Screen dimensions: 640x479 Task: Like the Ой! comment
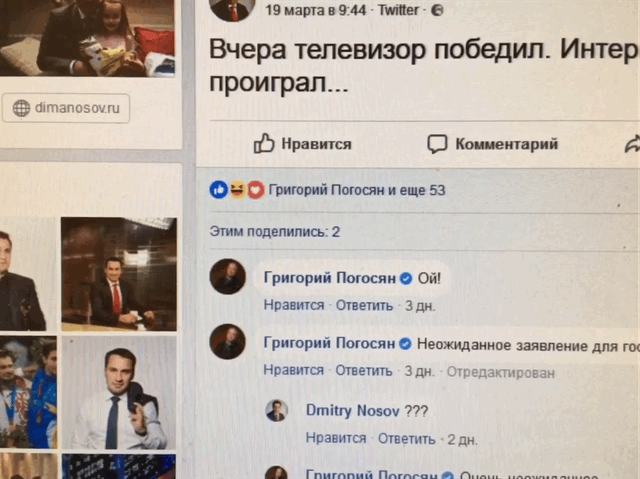point(294,305)
